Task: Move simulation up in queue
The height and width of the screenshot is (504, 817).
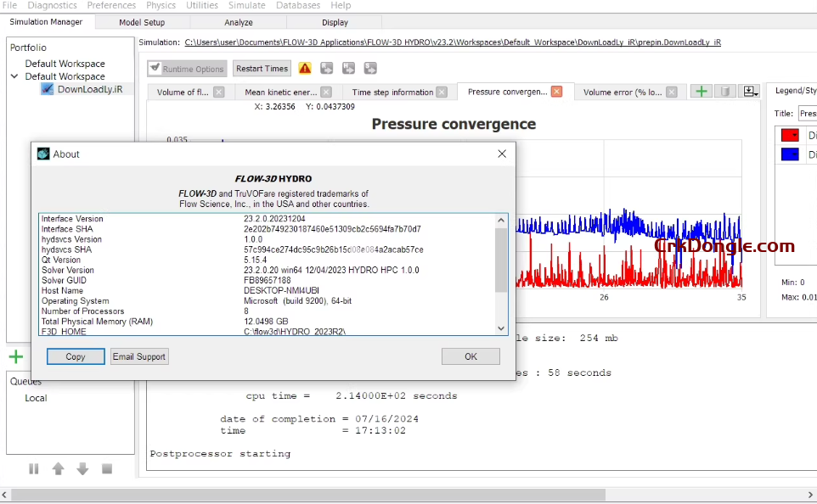Action: tap(58, 468)
